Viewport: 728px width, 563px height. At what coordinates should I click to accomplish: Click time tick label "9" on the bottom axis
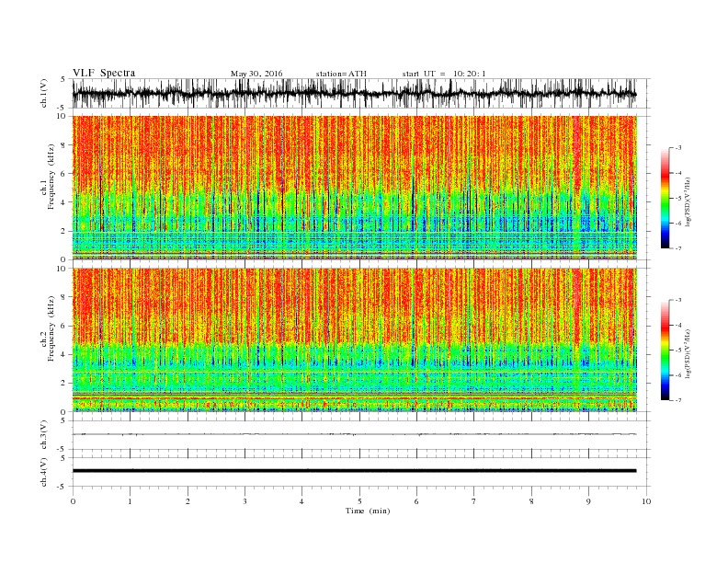pos(588,501)
